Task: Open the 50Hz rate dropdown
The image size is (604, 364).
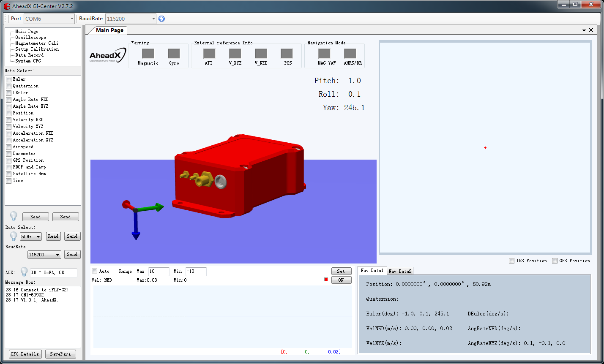Action: (31, 236)
